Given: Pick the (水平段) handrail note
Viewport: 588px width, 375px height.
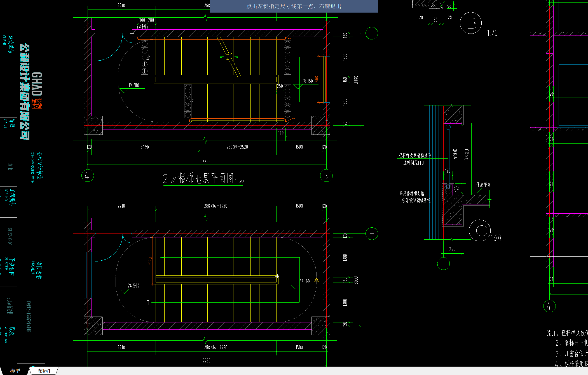Looking at the screenshot, I should 142,27.
